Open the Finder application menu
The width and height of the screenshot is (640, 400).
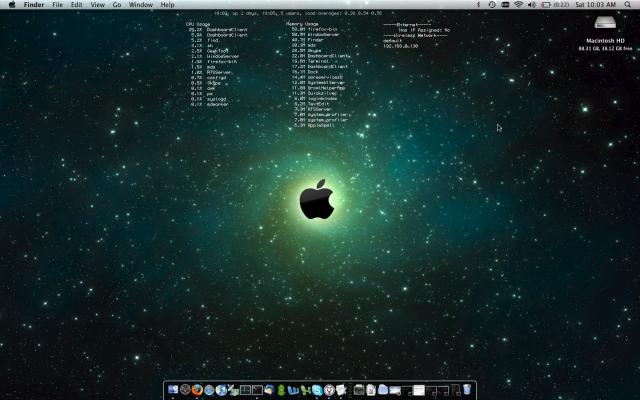tap(34, 4)
